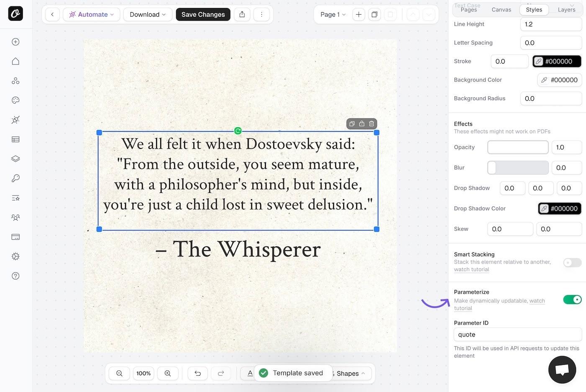The width and height of the screenshot is (586, 392).
Task: Open the Page 1 selector dropdown
Action: coord(333,15)
